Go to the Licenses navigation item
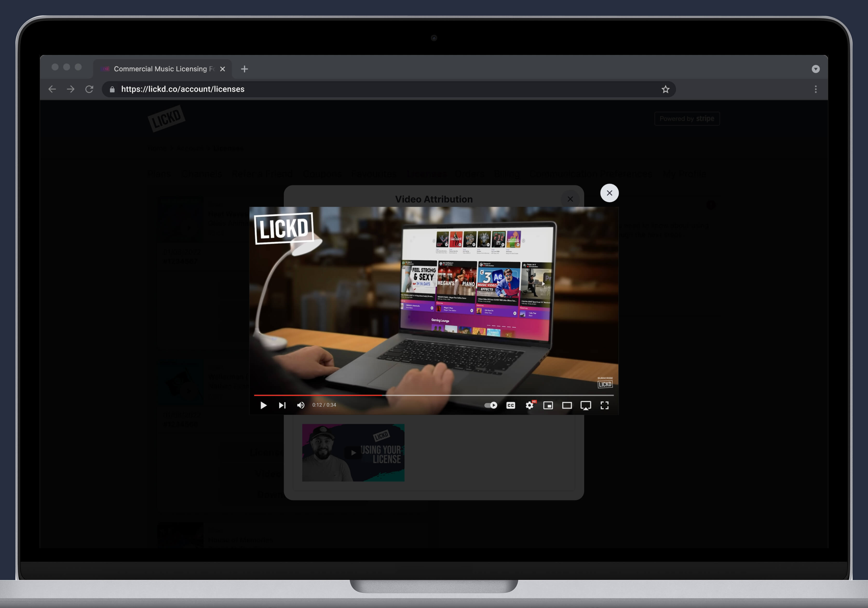The height and width of the screenshot is (608, 868). (x=427, y=174)
